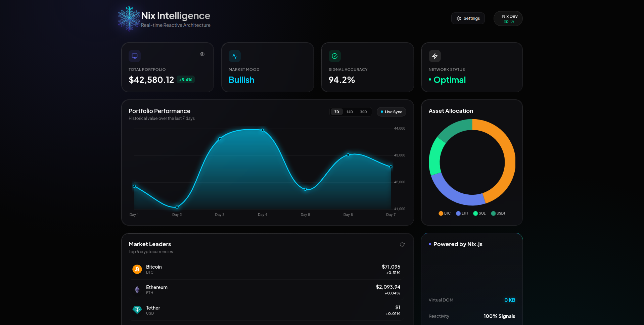Click the lightning icon on Network Status card
This screenshot has height=325, width=644.
coord(434,56)
